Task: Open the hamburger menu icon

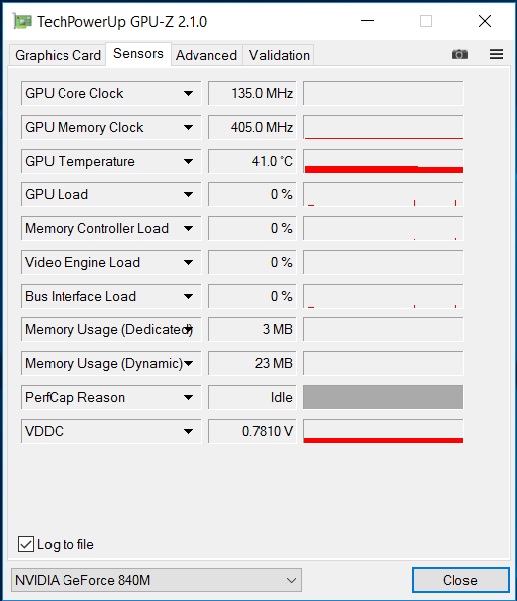Action: pyautogui.click(x=496, y=54)
